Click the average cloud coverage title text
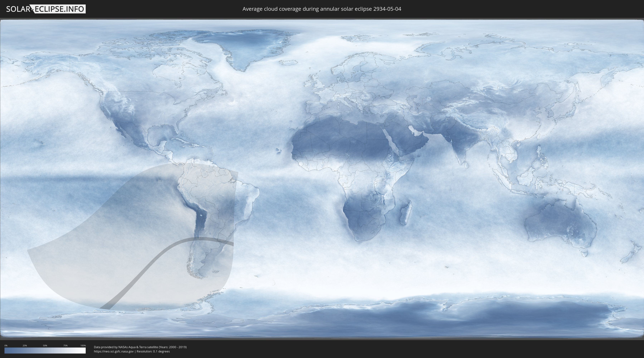The image size is (644, 358). pyautogui.click(x=322, y=9)
